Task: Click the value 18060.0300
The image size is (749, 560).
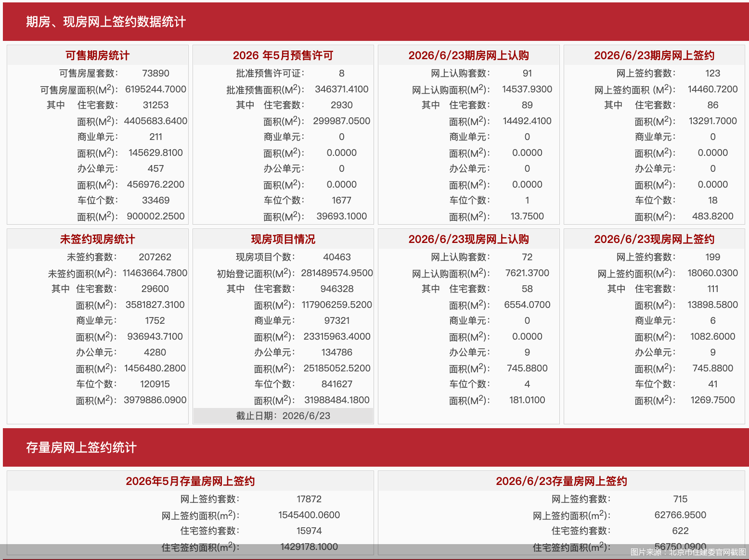Action: coord(713,273)
